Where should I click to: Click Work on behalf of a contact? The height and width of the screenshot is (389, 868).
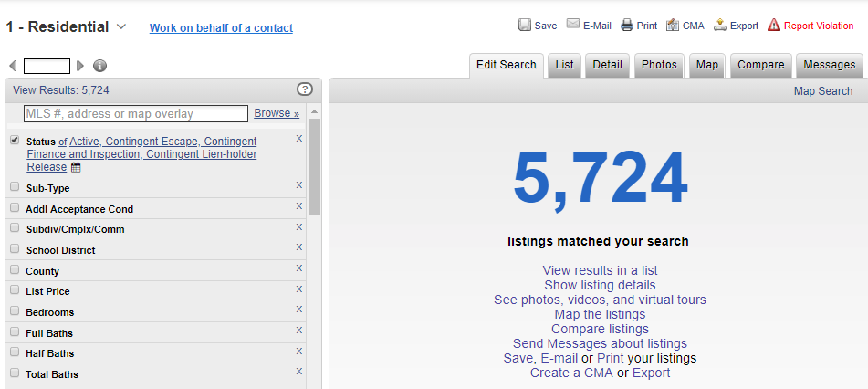coord(221,28)
